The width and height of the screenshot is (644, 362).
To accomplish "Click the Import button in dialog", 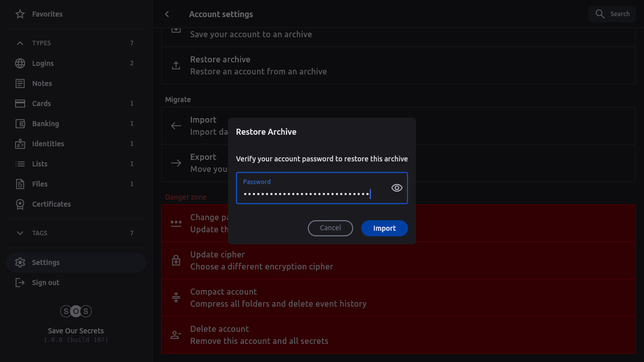I will point(384,228).
